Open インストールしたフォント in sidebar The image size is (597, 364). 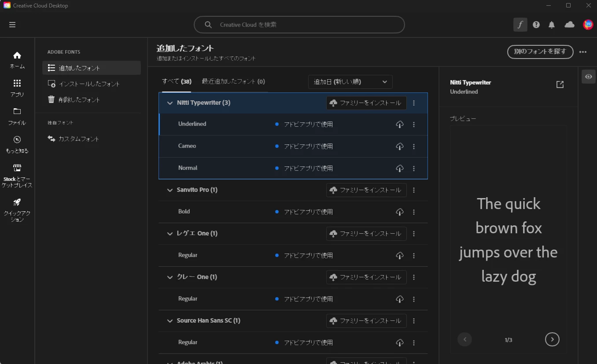click(x=92, y=84)
